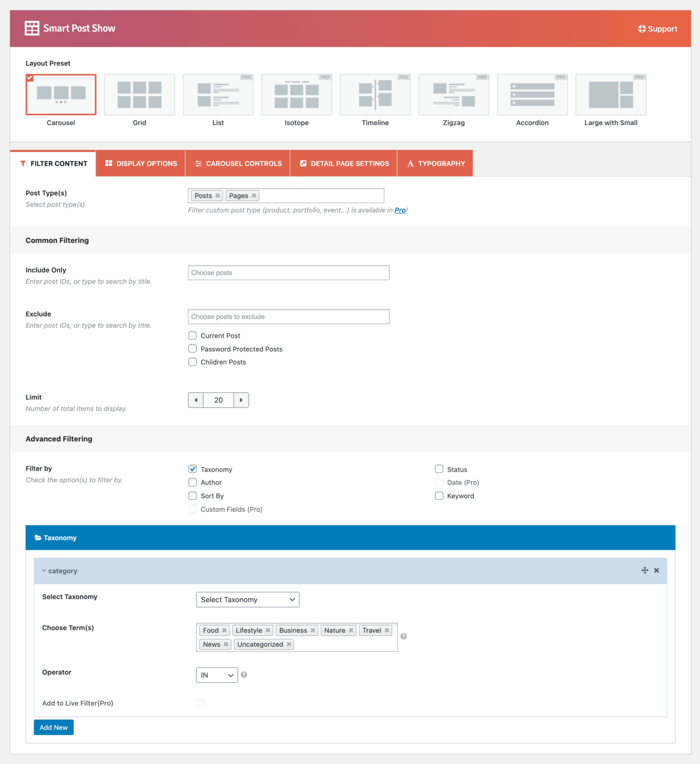This screenshot has width=700, height=764.
Task: Click the Add New taxonomy button
Action: click(x=53, y=727)
